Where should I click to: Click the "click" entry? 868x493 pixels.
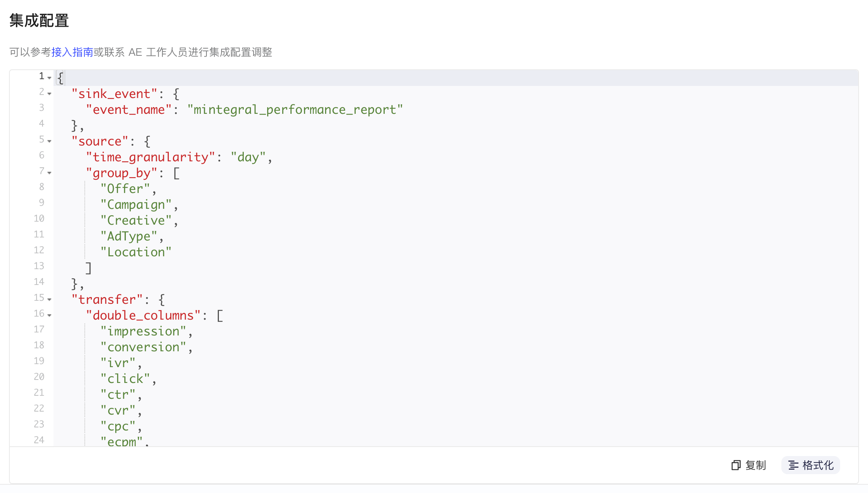(125, 379)
